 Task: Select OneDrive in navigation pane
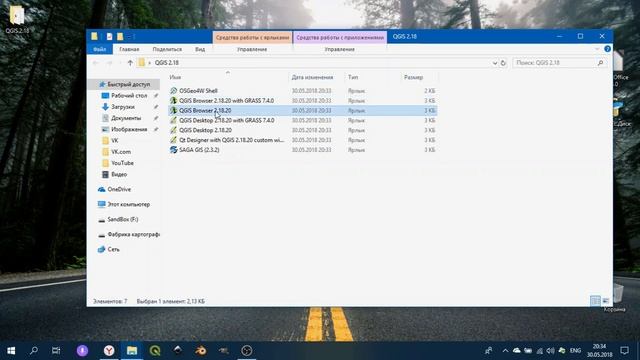tap(119, 189)
